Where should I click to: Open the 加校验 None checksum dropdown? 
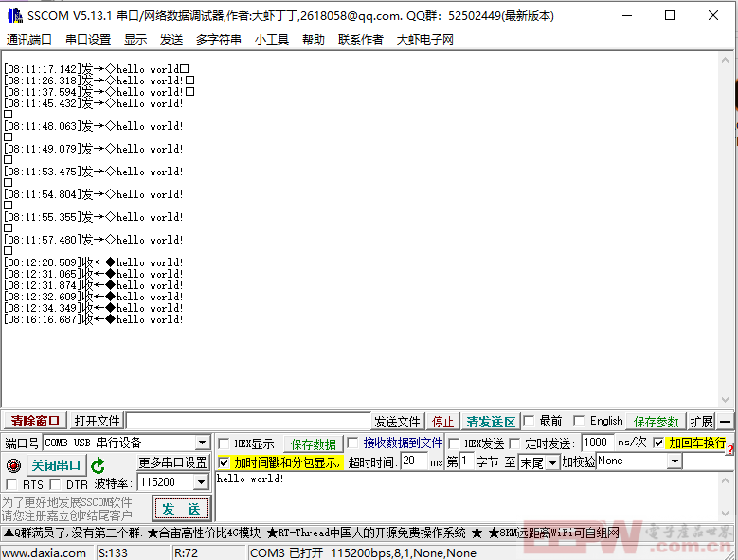[675, 461]
